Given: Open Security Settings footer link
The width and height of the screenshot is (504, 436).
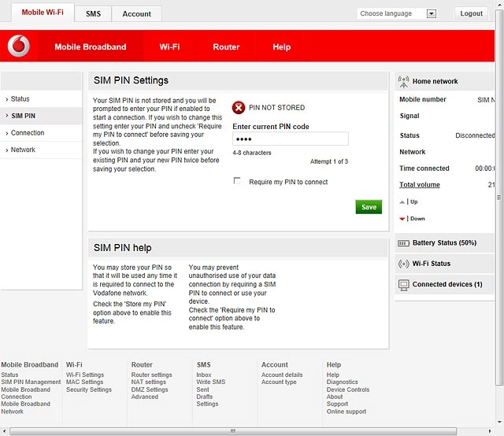Looking at the screenshot, I should pyautogui.click(x=89, y=390).
